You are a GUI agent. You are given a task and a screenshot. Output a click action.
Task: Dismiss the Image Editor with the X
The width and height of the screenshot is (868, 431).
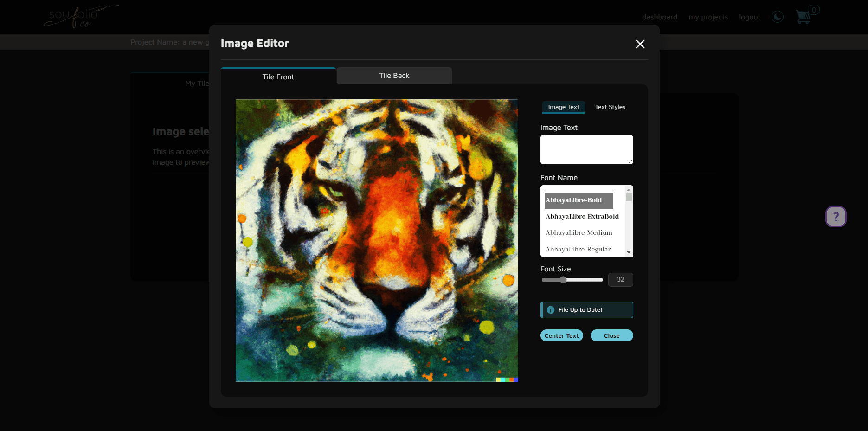640,44
